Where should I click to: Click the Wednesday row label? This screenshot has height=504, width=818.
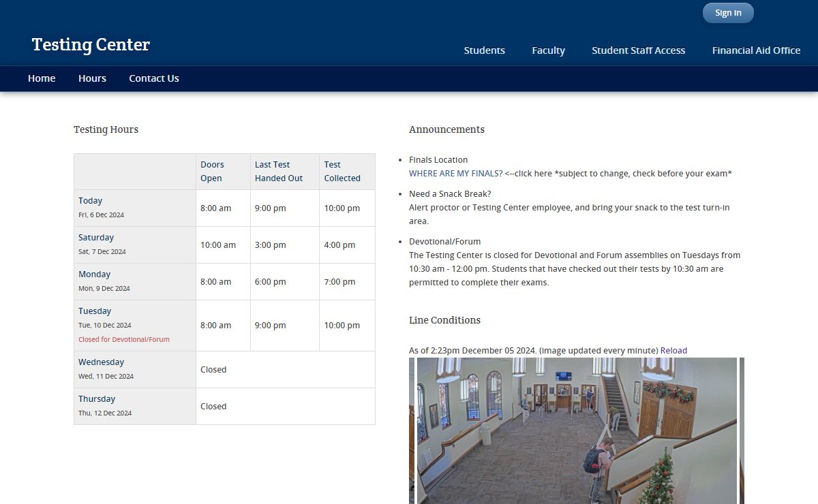(101, 362)
